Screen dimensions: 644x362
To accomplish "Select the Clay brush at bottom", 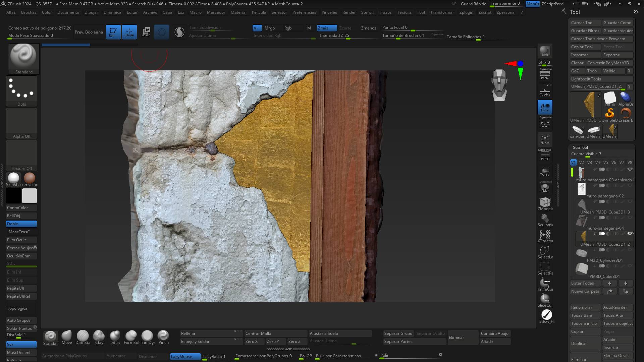I will (x=99, y=336).
